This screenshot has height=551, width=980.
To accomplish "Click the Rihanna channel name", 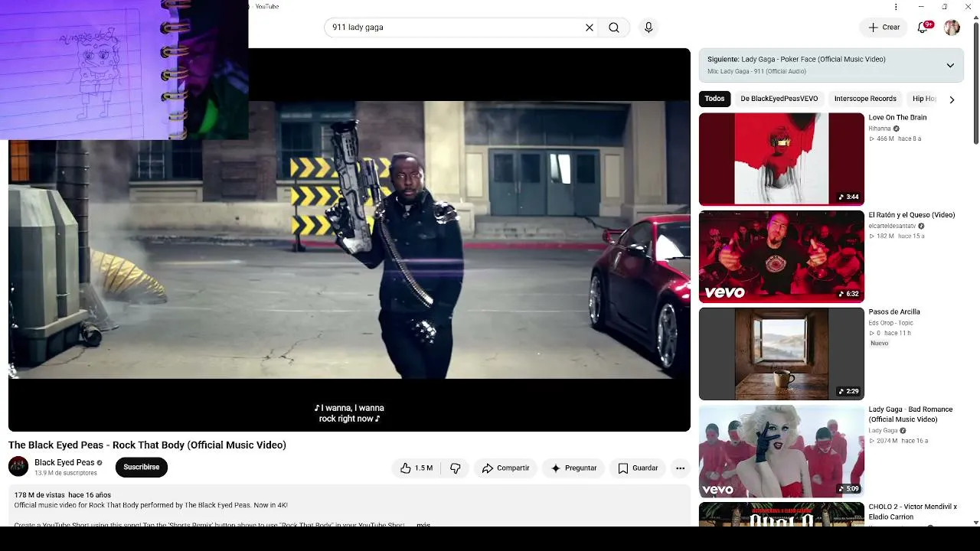I will tap(880, 129).
